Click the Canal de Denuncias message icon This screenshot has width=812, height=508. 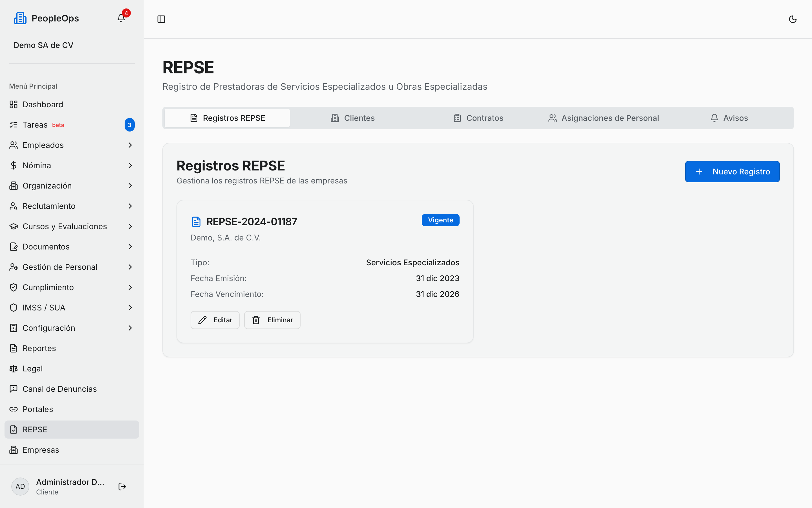[x=14, y=389]
